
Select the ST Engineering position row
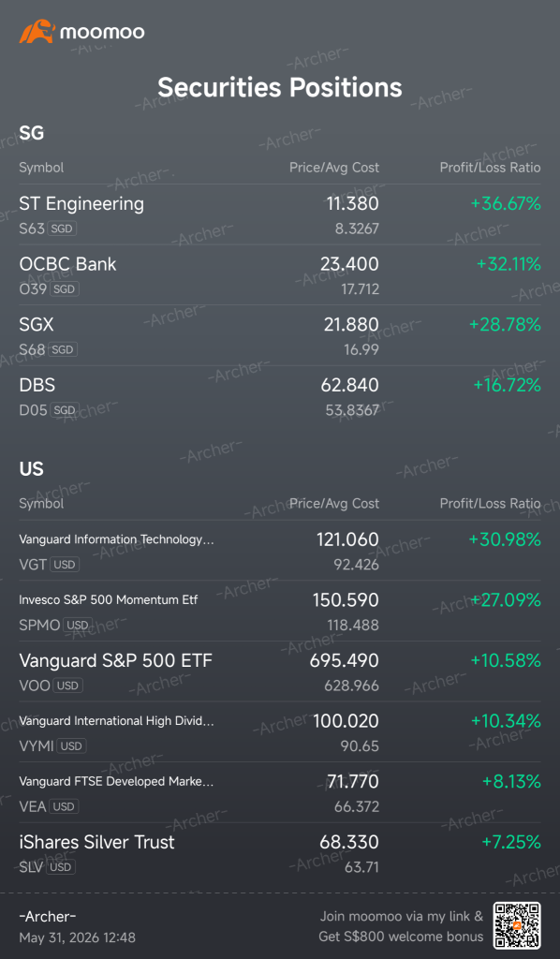tap(280, 214)
